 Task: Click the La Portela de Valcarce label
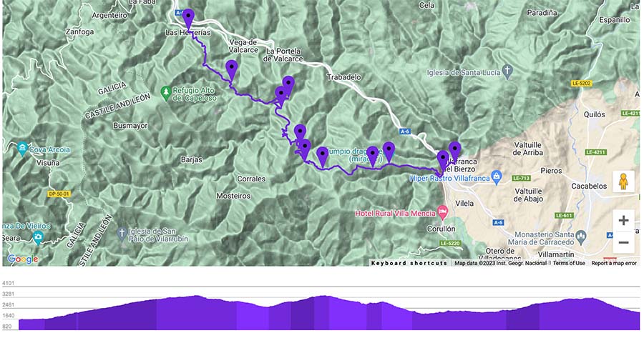283,55
